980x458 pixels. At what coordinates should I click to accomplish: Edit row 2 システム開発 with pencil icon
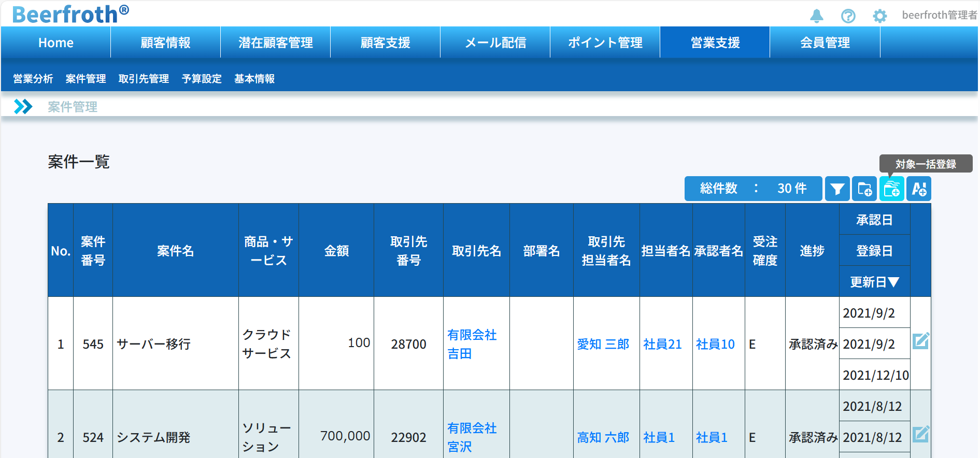[x=920, y=434]
